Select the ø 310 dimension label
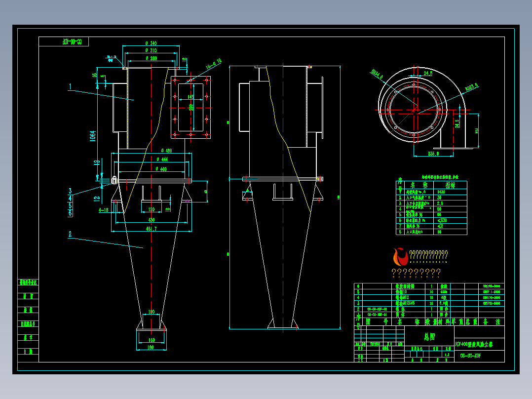Viewport: 532px width, 399px height. (151, 50)
